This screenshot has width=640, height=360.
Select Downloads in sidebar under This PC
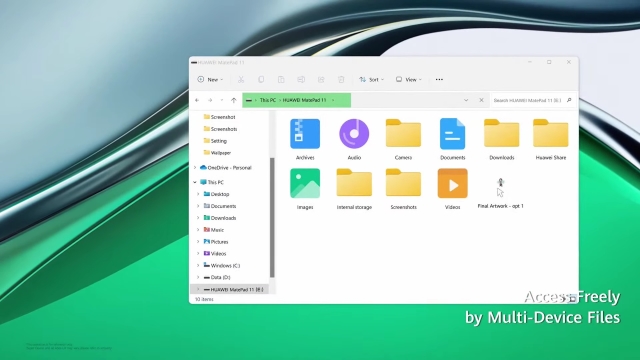tap(220, 218)
